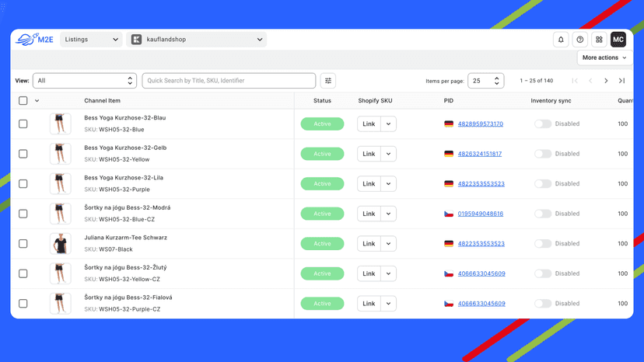Click the Kaufland shop icon in selector

(136, 40)
